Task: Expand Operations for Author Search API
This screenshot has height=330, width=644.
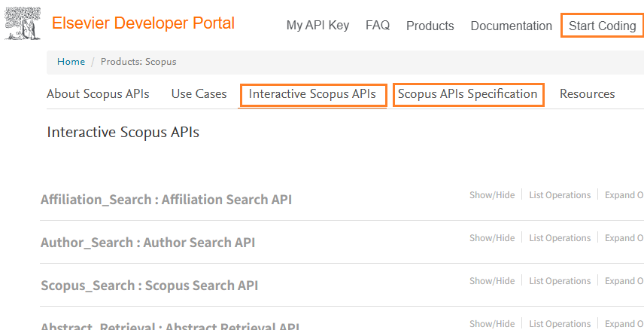Action: coord(624,238)
